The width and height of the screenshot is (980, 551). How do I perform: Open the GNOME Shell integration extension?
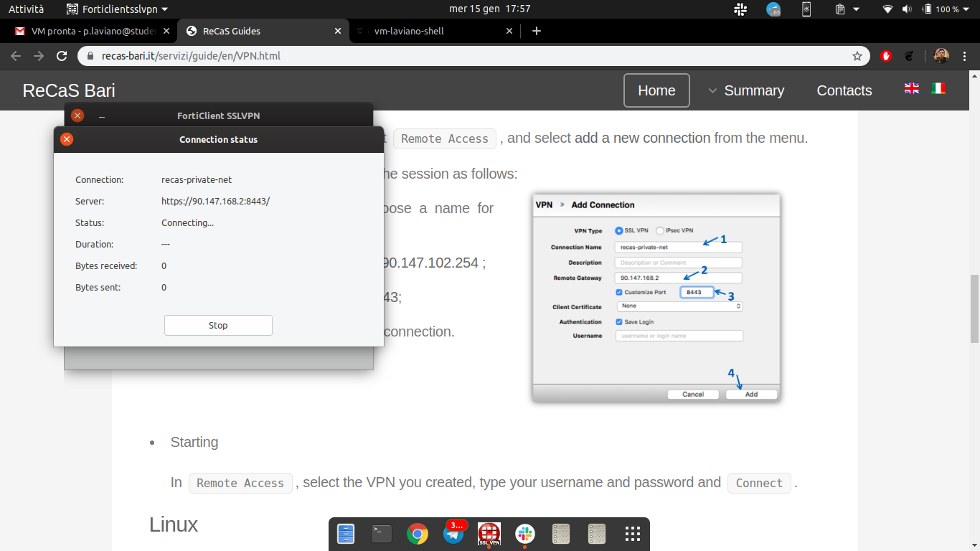(x=910, y=56)
